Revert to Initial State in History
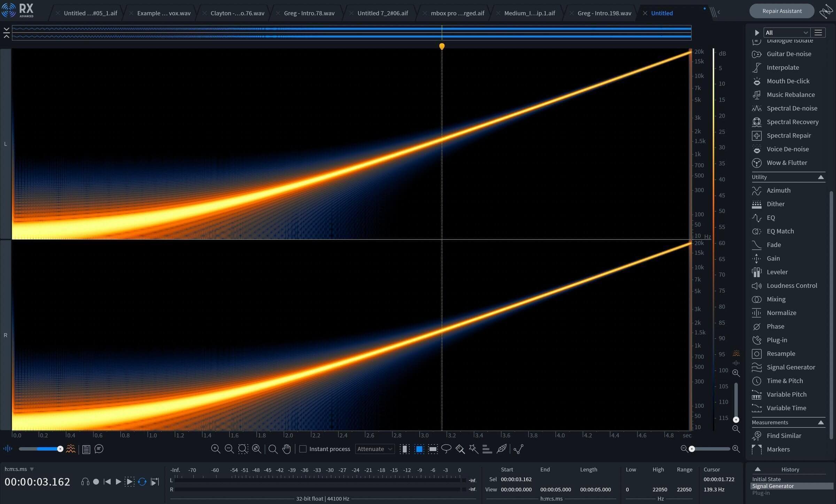The height and width of the screenshot is (504, 836). point(766,479)
